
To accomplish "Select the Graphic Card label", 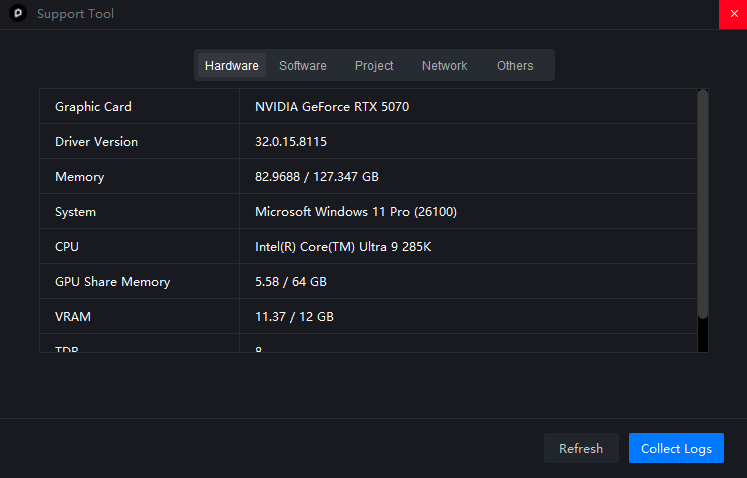I will click(x=93, y=106).
